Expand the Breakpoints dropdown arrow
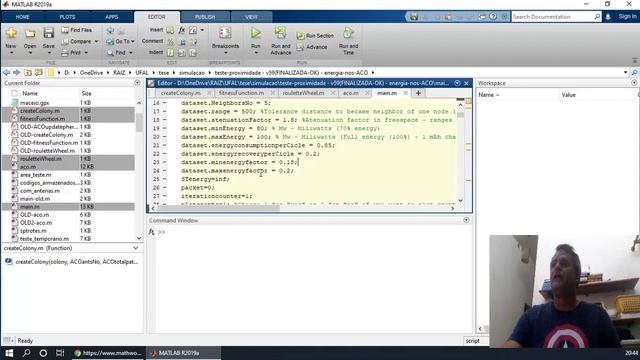Screen dimensions: 640x360 click(x=225, y=53)
